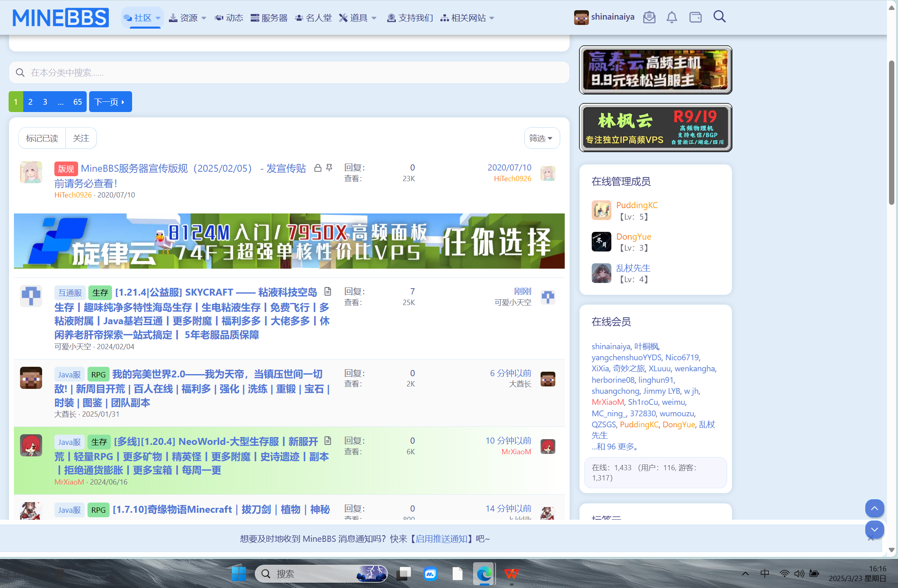Viewport: 898px width, 588px height.
Task: Click MrXiaoM red-haired author avatar
Action: click(x=31, y=445)
